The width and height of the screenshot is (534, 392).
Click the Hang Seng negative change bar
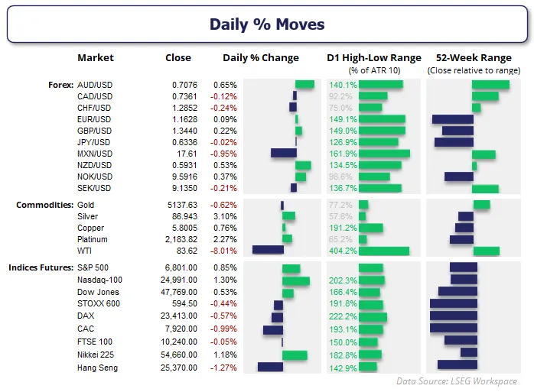tap(270, 367)
